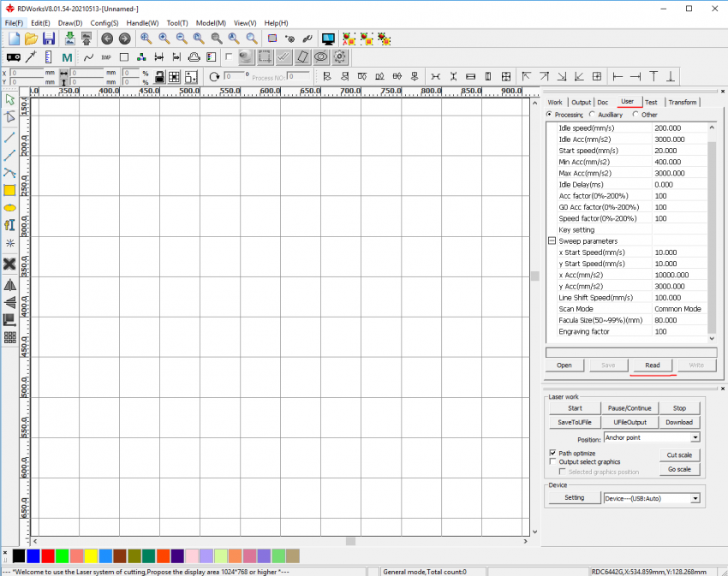Select the yellow Rectangle draw tool

tap(10, 190)
